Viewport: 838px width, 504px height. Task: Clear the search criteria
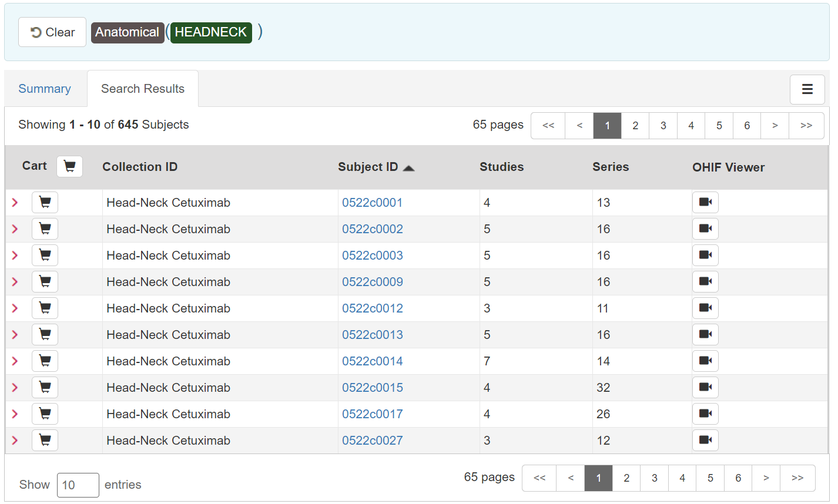pyautogui.click(x=52, y=32)
